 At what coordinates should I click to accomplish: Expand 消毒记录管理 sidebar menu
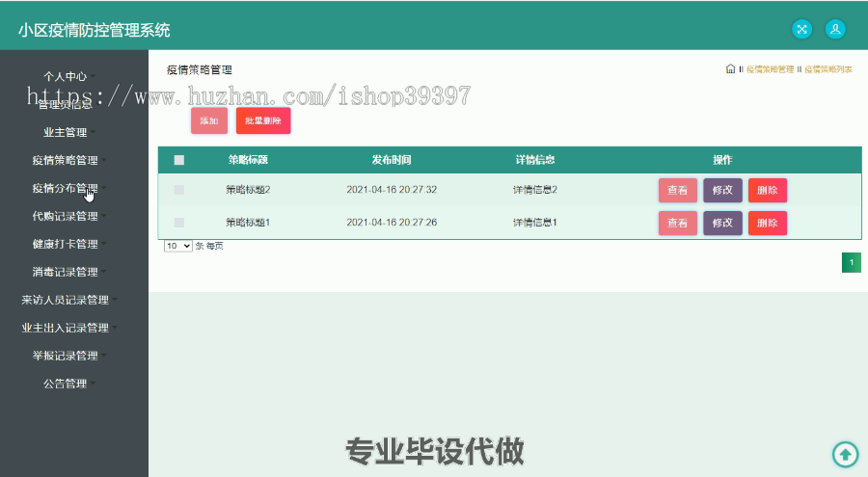pos(66,273)
